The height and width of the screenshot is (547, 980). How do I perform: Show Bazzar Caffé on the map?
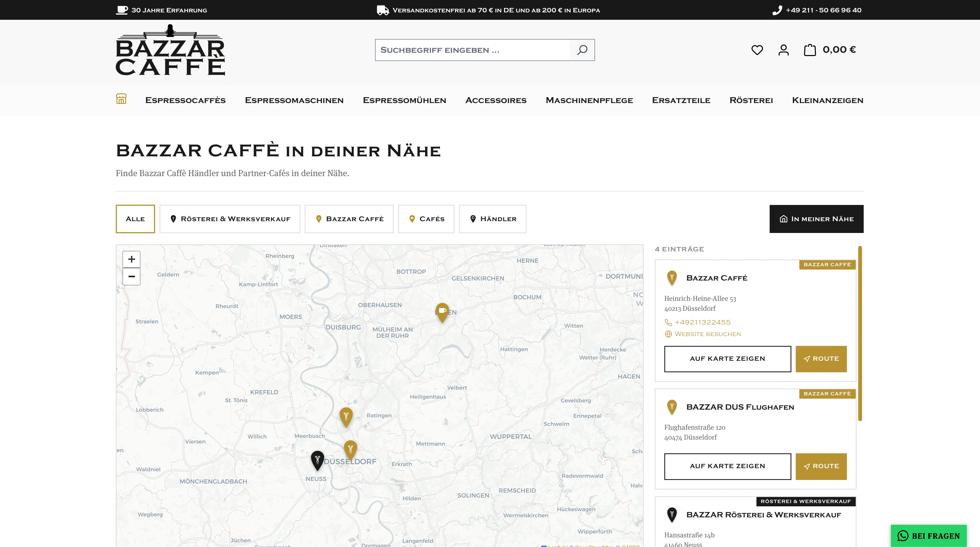(727, 359)
